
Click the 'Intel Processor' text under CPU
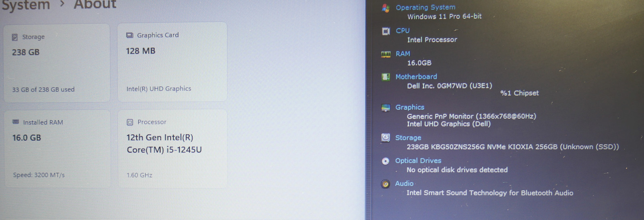tap(432, 39)
